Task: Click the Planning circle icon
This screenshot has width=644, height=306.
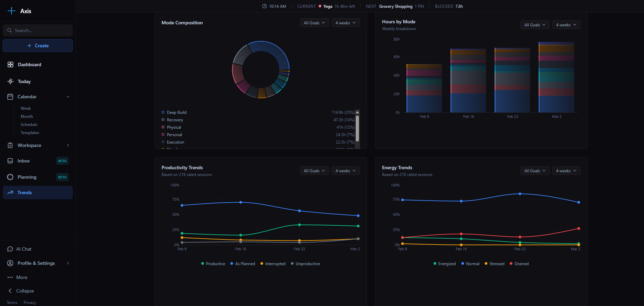Action: click(x=10, y=177)
